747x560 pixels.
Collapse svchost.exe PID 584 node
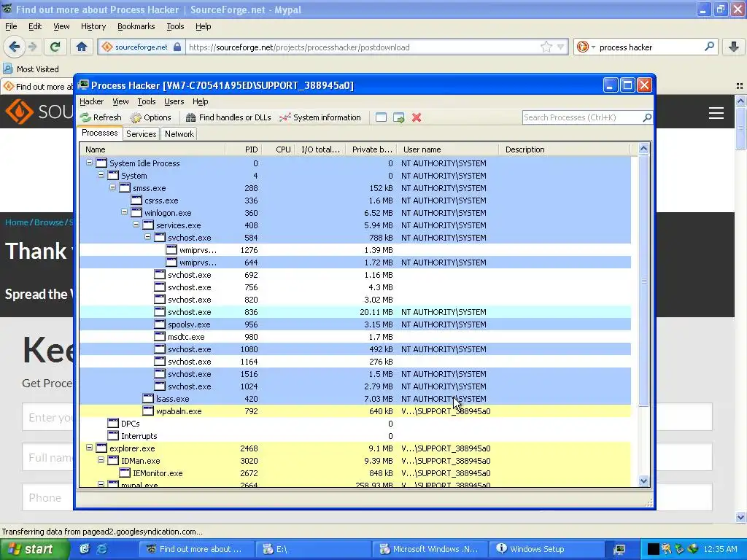147,237
